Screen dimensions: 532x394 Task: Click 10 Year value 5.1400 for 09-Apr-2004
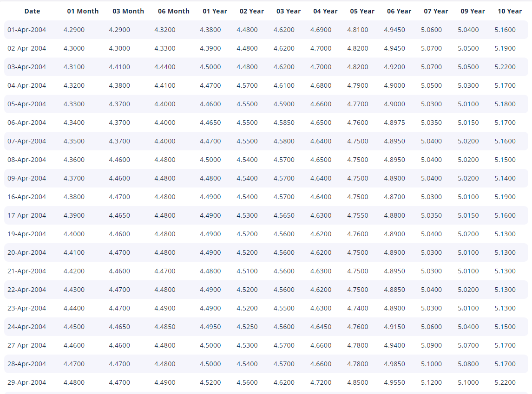505,178
